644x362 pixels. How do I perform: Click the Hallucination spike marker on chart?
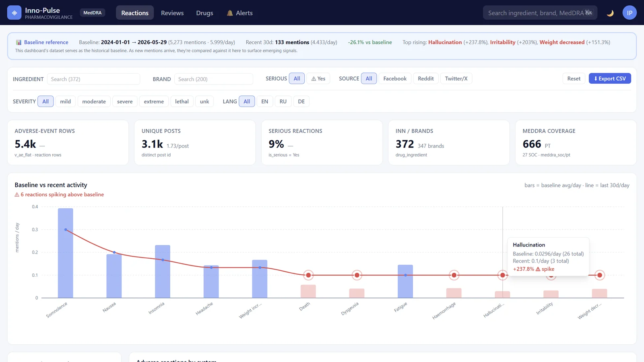[502, 275]
